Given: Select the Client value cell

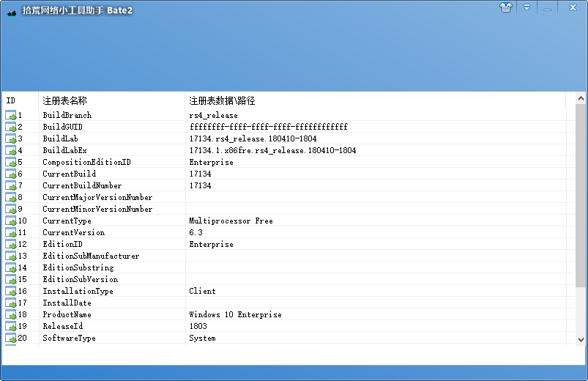Looking at the screenshot, I should click(x=203, y=292).
